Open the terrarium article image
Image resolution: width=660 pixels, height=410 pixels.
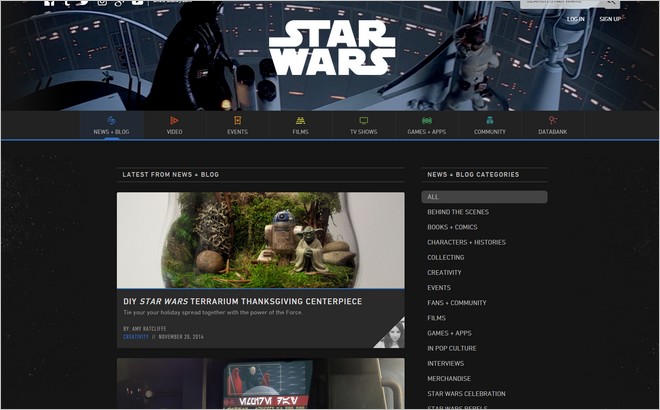pyautogui.click(x=261, y=240)
